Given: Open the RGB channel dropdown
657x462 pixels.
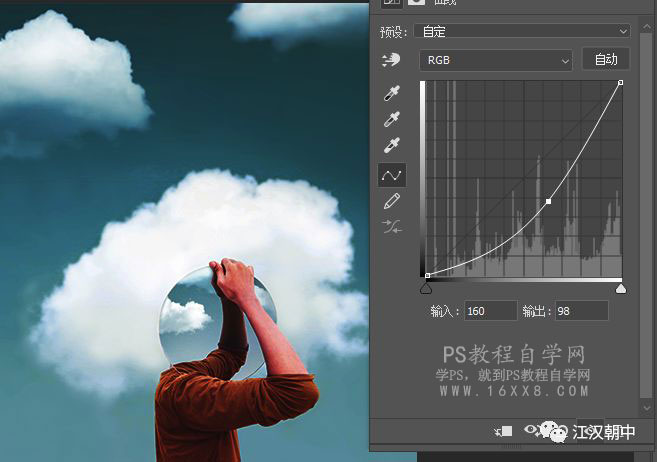Looking at the screenshot, I should point(495,60).
